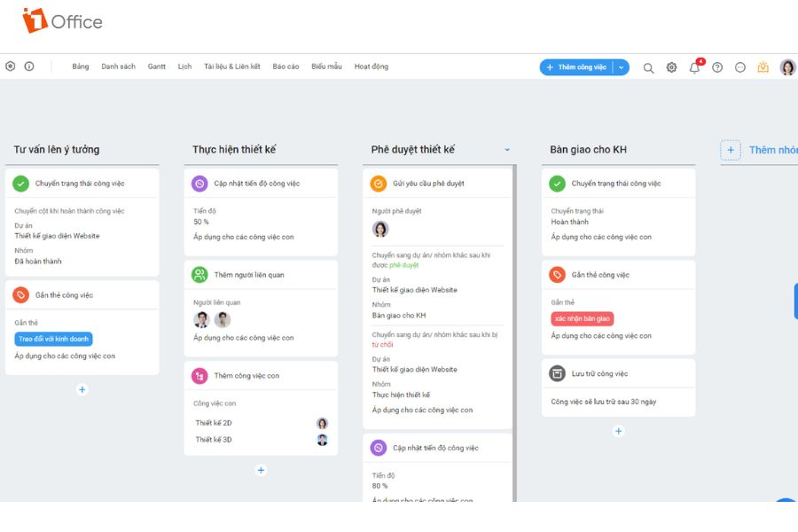The image size is (798, 532).
Task: Click the Thêm nhóm link text
Action: [x=773, y=150]
